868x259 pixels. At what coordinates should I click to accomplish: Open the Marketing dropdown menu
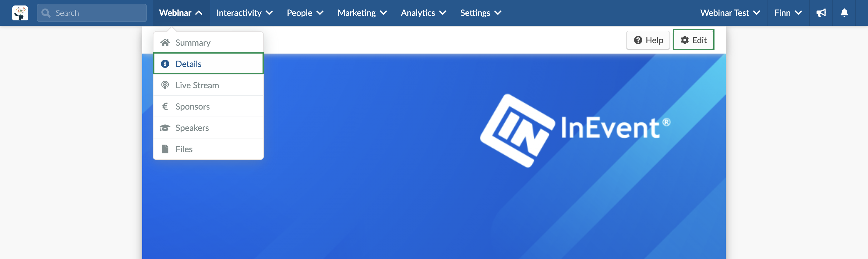[362, 13]
